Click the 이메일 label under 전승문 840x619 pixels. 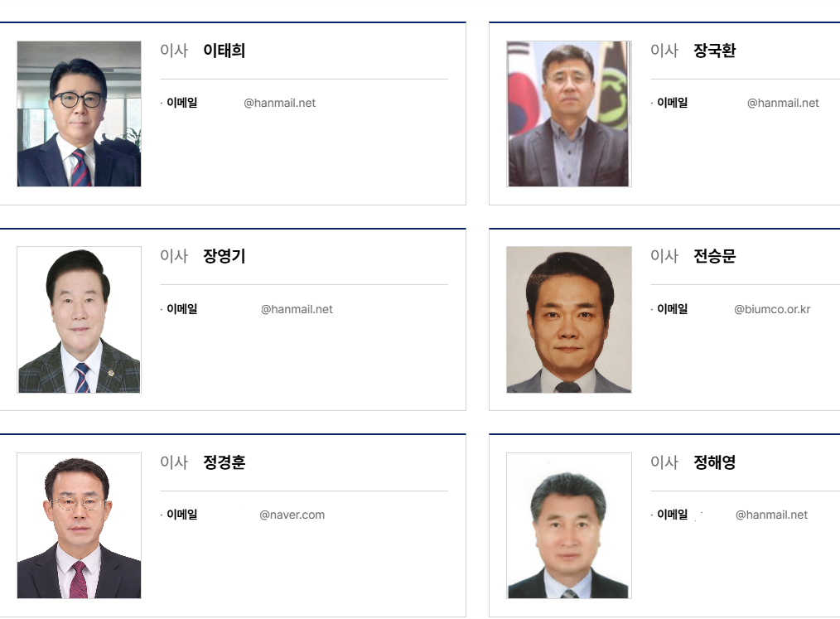click(673, 309)
